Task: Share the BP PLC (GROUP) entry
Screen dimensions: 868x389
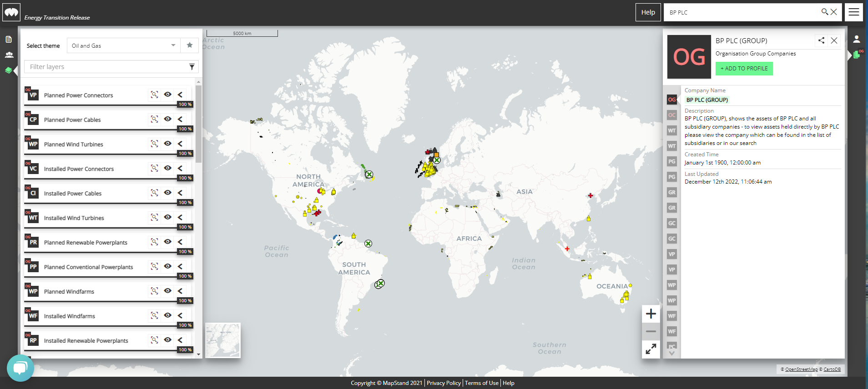Action: click(x=821, y=40)
